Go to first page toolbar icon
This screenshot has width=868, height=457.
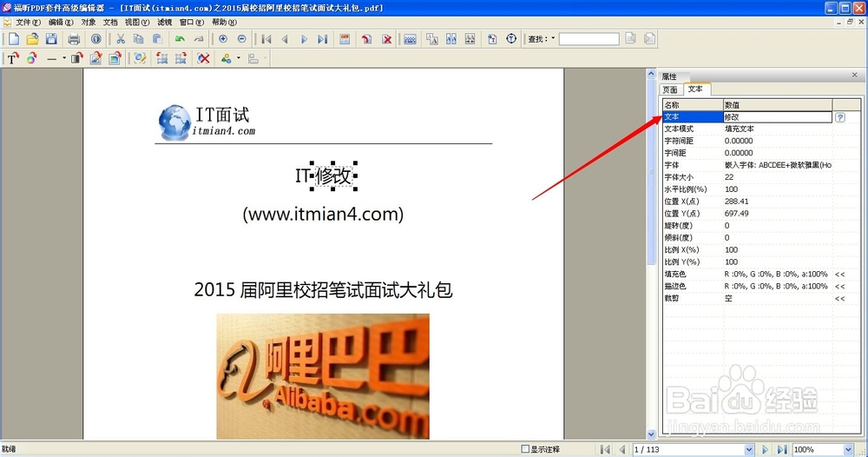[x=266, y=39]
